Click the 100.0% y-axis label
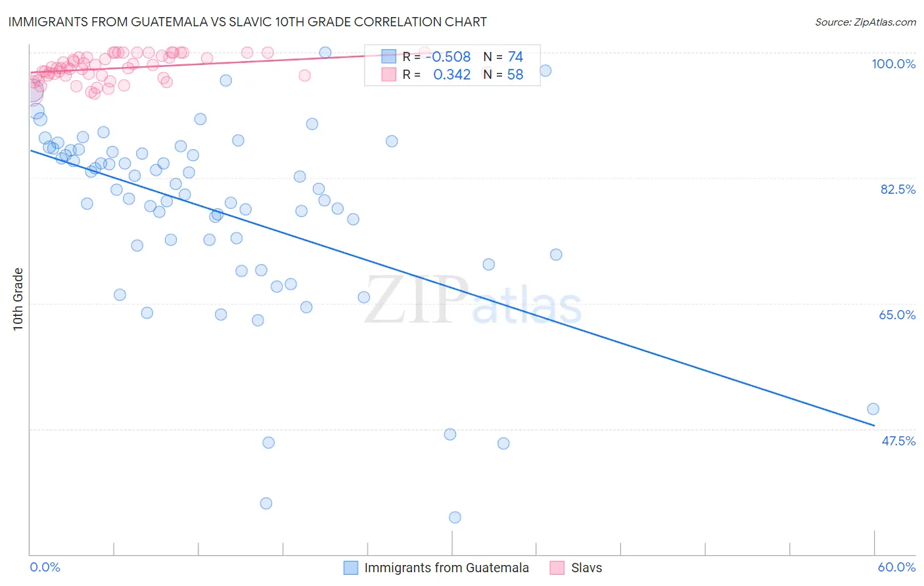 click(893, 64)
